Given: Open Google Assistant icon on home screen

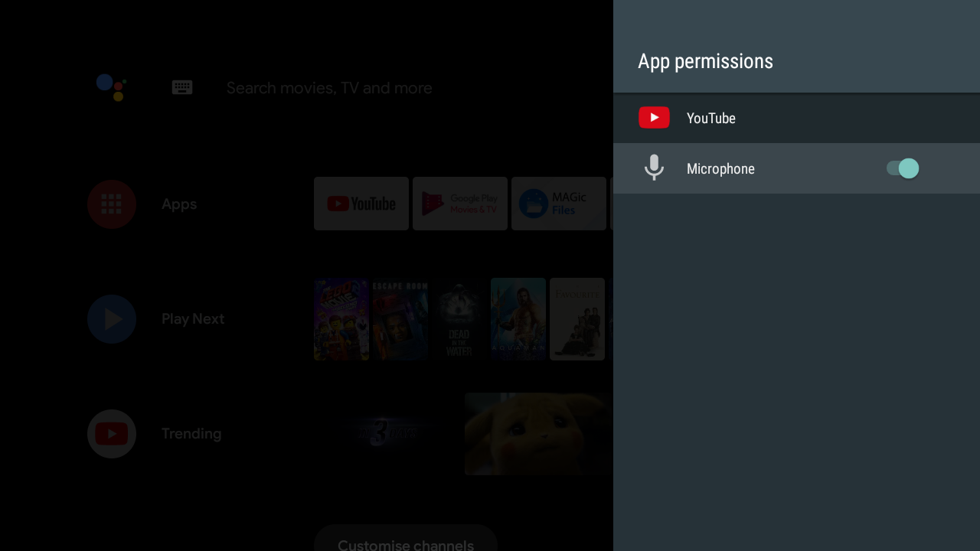Looking at the screenshot, I should click(x=112, y=87).
